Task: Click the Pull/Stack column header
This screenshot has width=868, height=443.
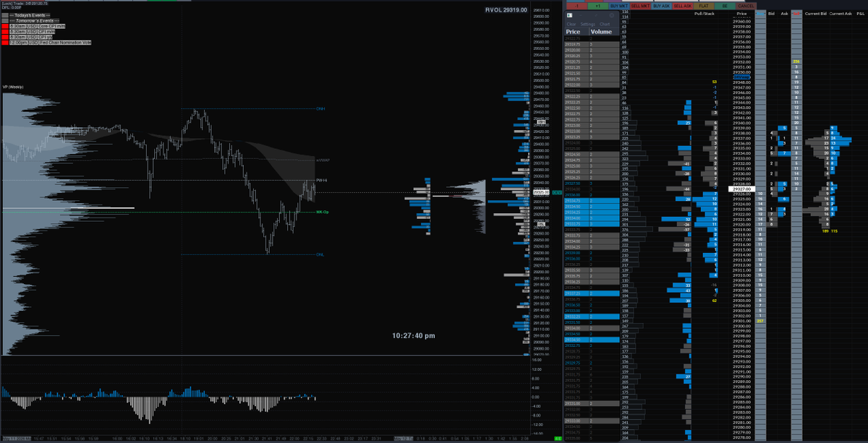Action: (x=704, y=14)
